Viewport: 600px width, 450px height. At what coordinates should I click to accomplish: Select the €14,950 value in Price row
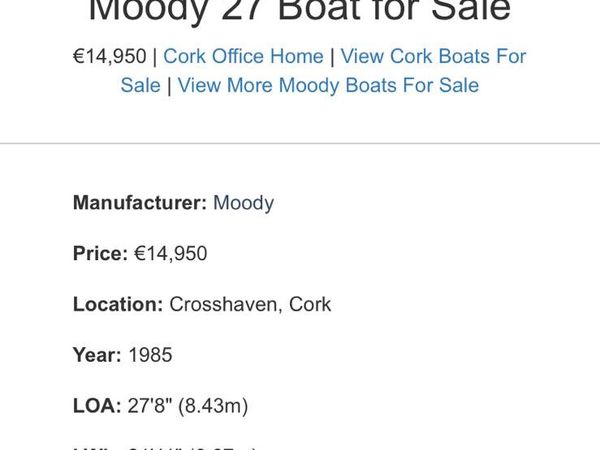click(171, 254)
